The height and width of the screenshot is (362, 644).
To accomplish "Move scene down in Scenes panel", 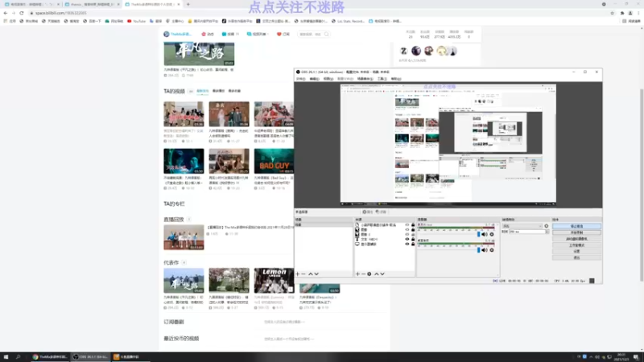I will [316, 274].
